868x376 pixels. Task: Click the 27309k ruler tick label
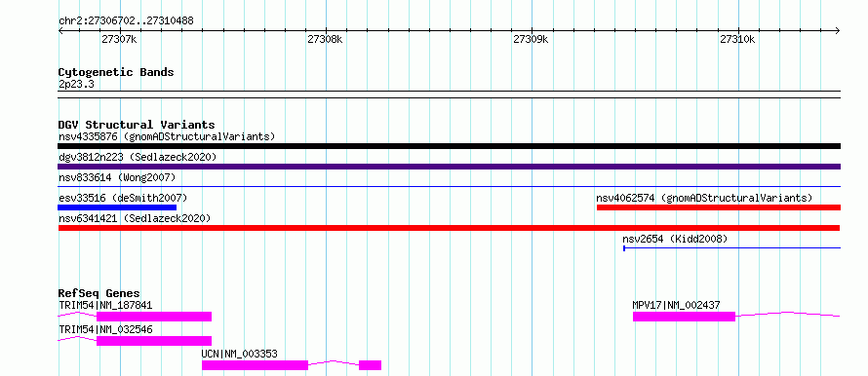531,39
